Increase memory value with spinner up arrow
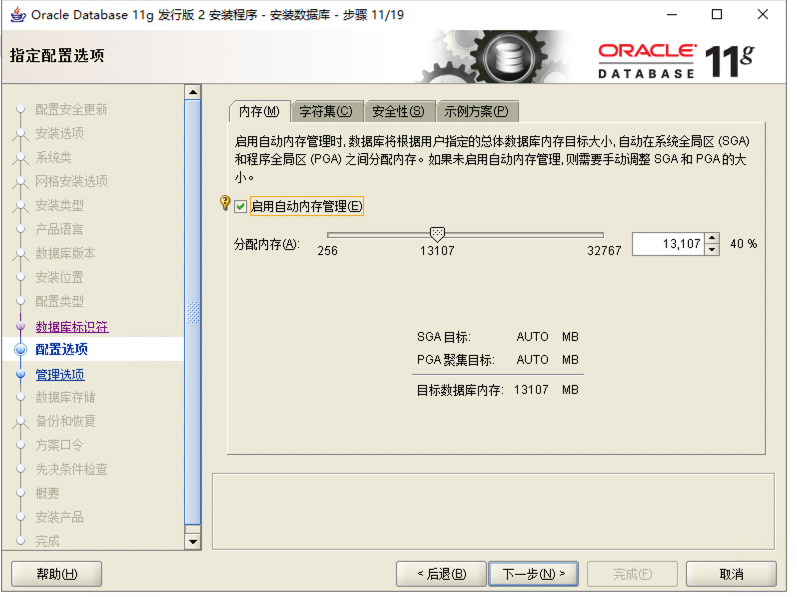This screenshot has height=597, width=797. click(712, 239)
